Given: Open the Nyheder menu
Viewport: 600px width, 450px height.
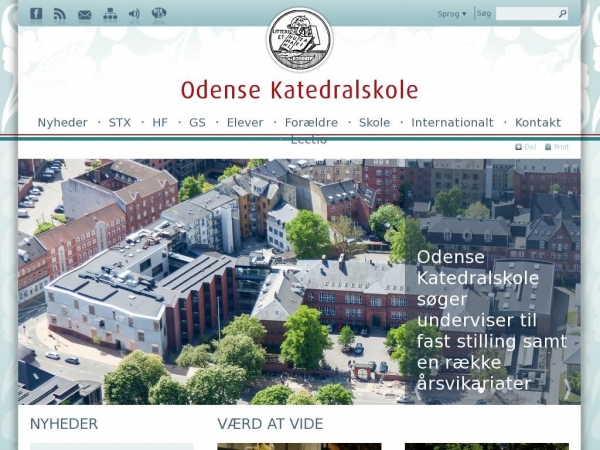Looking at the screenshot, I should coord(63,122).
